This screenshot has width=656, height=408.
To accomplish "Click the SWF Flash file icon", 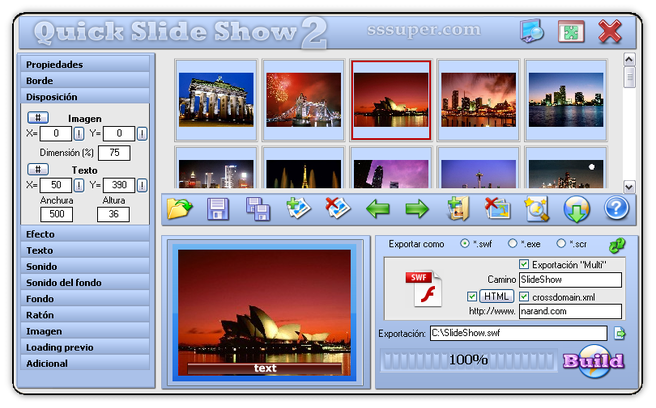I will point(423,289).
